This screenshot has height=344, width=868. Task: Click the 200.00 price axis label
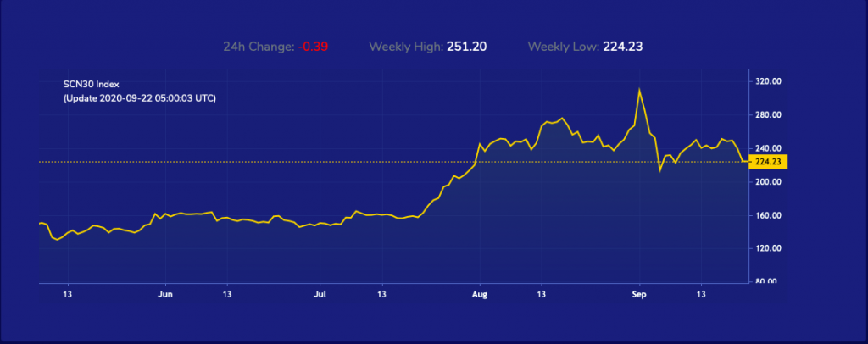[766, 182]
